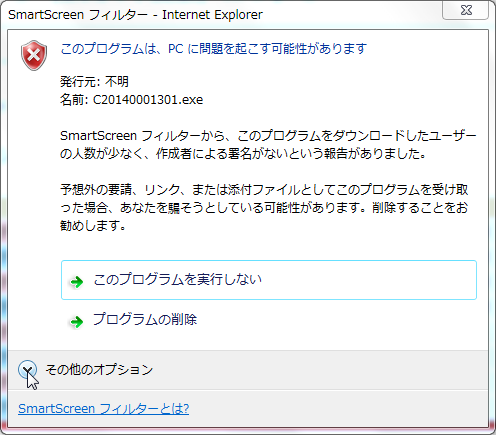Screen dimensions: 496x435
Task: Click the 不明 publisher value
Action: coord(117,81)
